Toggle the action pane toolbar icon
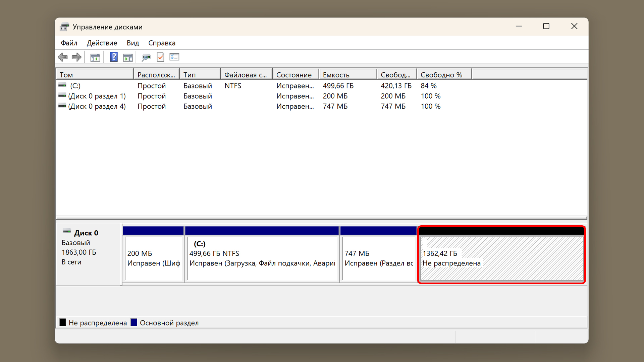Viewport: 644px width, 362px height. click(128, 57)
